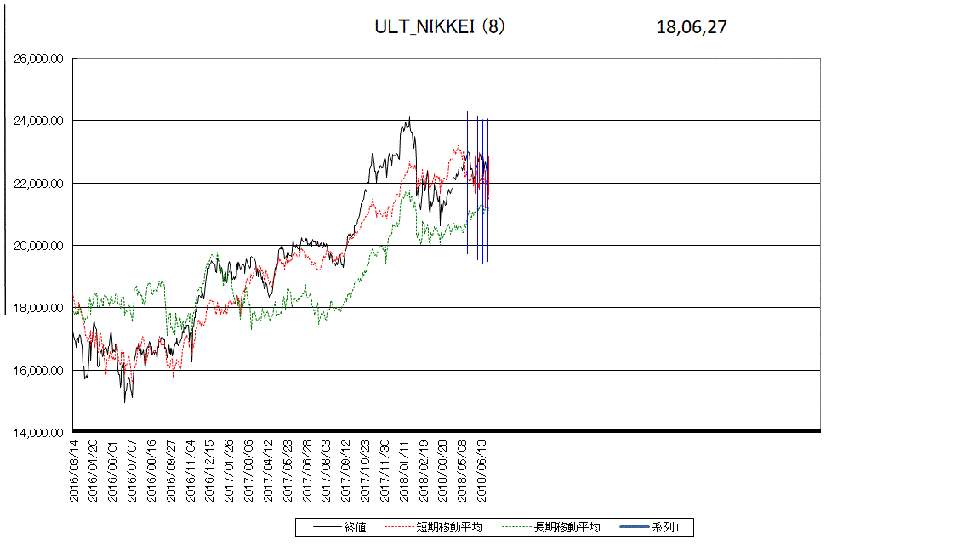Image resolution: width=980 pixels, height=551 pixels.
Task: Click the 2016/12/15 x-axis date
Action: tap(209, 470)
